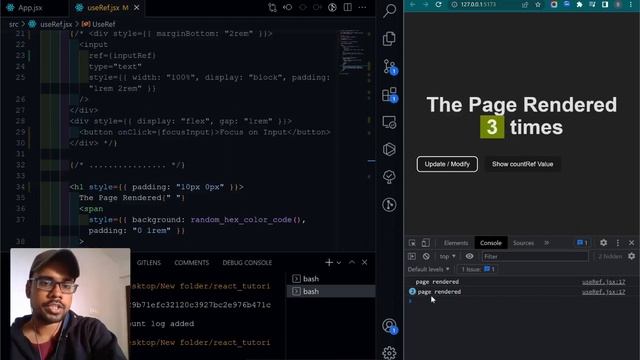Switch to the DevTools Elements tab
The image size is (640, 360).
pos(456,243)
